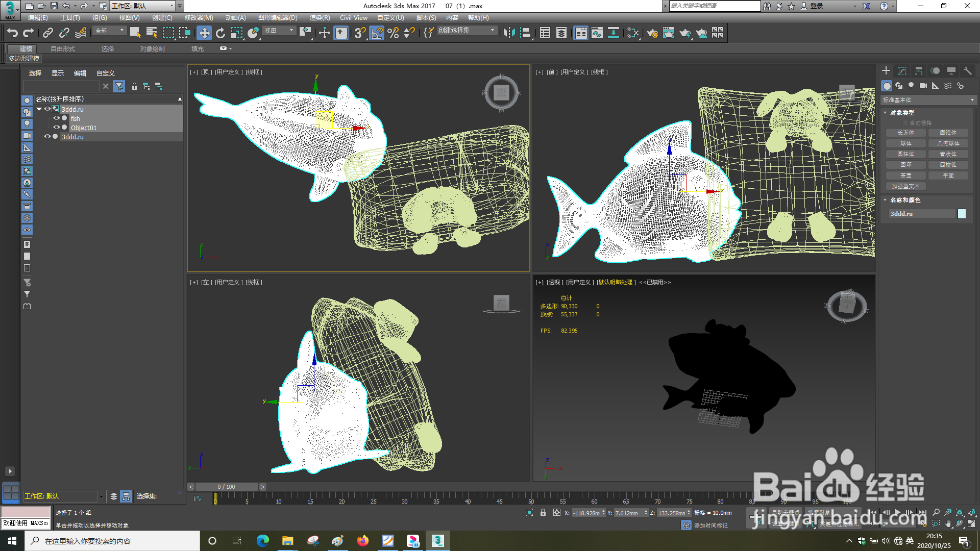The width and height of the screenshot is (980, 551).
Task: Enable the 自动栅格 checkbox
Action: (x=906, y=123)
